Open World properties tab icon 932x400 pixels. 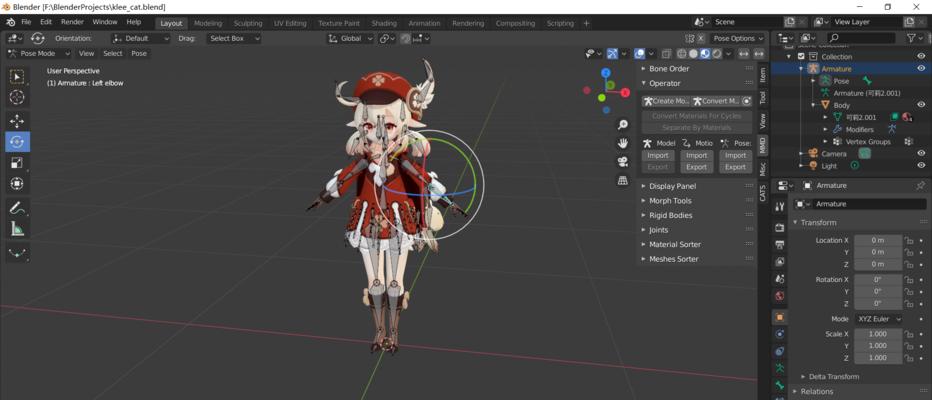click(x=780, y=296)
